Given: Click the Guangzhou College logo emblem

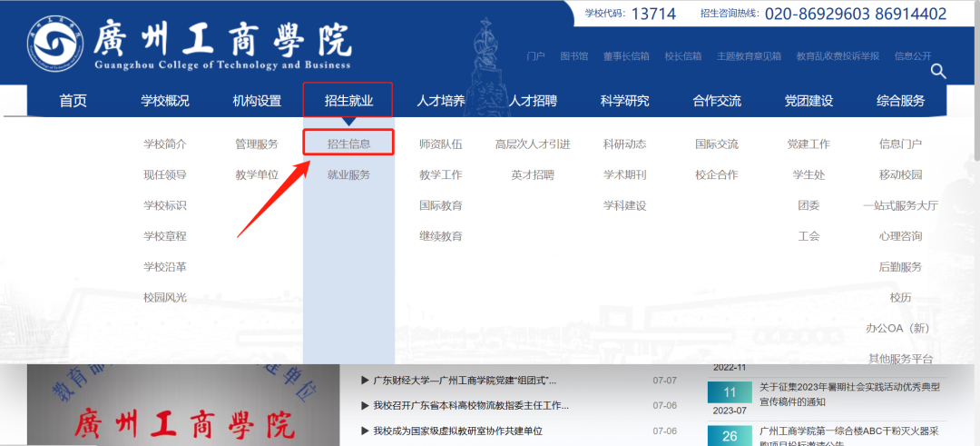Looking at the screenshot, I should pyautogui.click(x=57, y=45).
